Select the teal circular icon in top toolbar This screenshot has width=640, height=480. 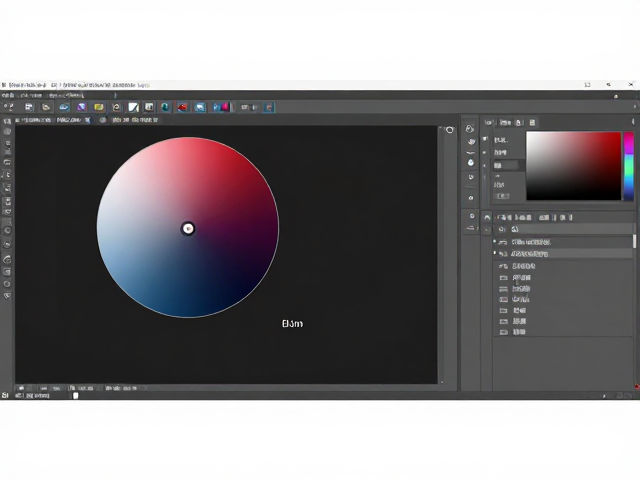coord(165,107)
